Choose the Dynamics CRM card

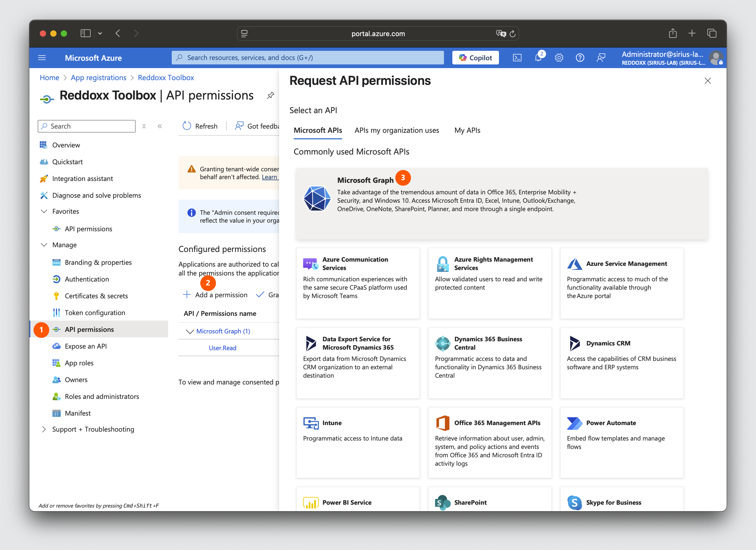[x=622, y=363]
